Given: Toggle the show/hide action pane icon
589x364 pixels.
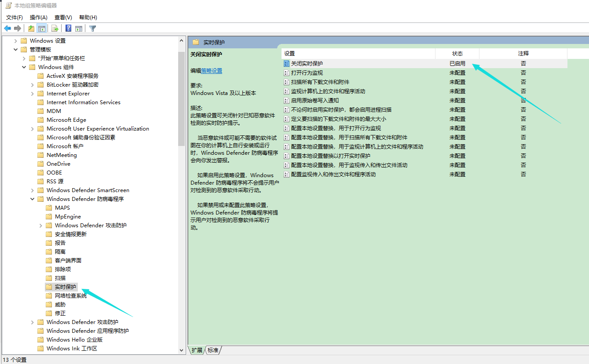Looking at the screenshot, I should click(79, 29).
